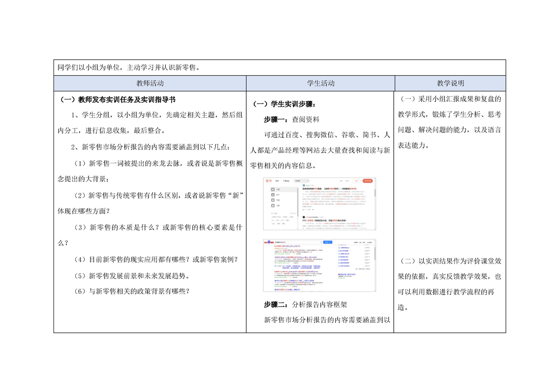Click the Aa font icon in Jianshu header

tap(341, 181)
